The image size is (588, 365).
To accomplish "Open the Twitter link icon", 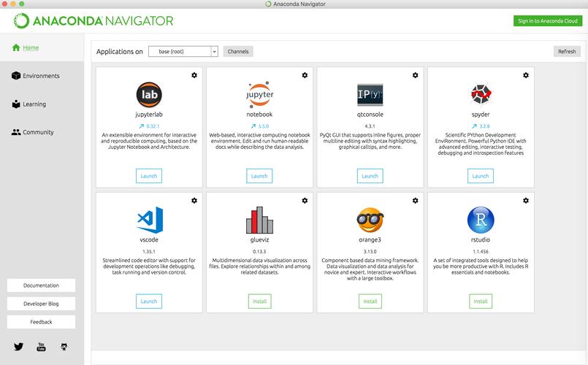I will (19, 347).
